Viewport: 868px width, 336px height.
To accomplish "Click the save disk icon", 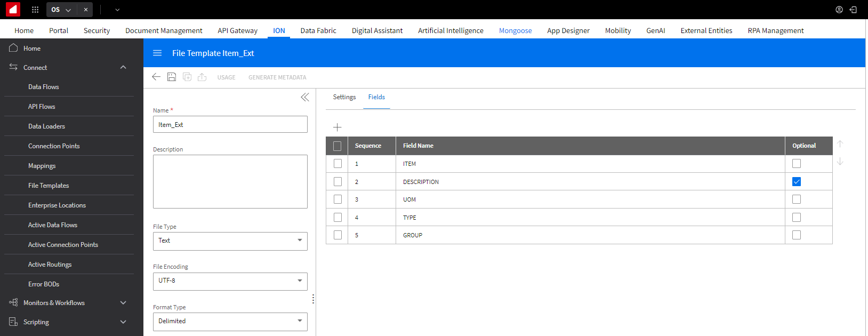I will click(x=172, y=77).
